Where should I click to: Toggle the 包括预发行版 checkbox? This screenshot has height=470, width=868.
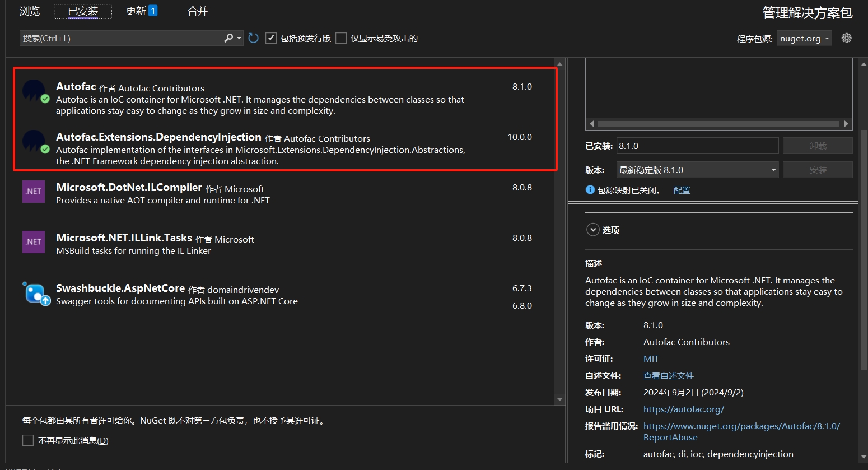[271, 38]
